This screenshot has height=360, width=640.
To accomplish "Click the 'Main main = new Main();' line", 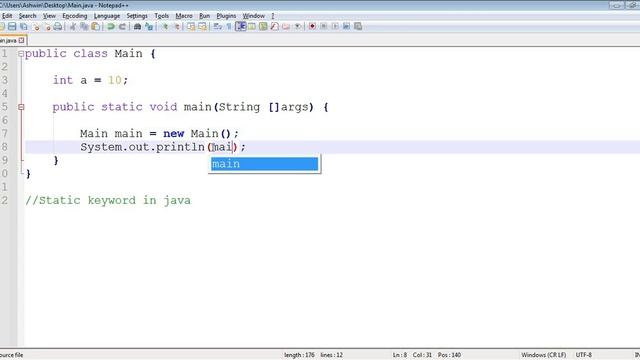I will pos(159,133).
